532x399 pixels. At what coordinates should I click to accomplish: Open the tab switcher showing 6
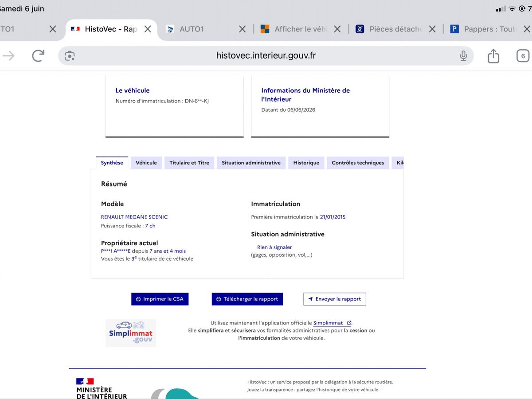coord(523,56)
